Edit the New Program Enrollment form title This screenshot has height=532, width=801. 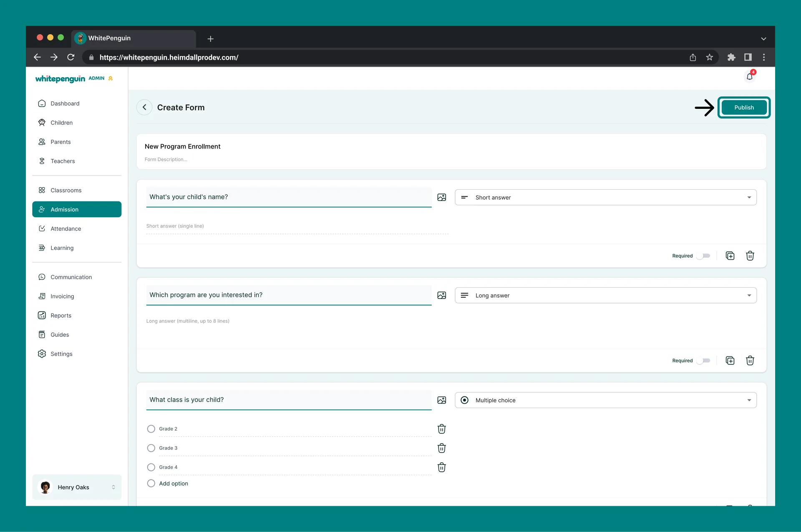[x=183, y=146]
